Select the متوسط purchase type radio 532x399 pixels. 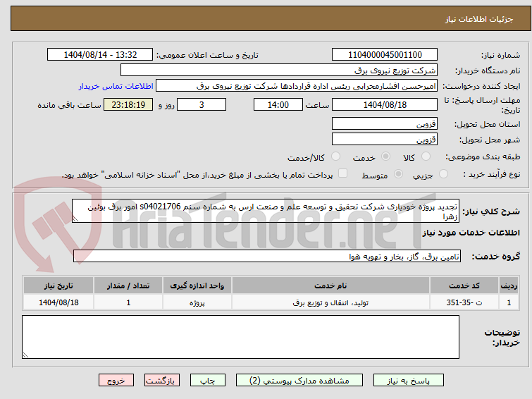click(x=398, y=174)
